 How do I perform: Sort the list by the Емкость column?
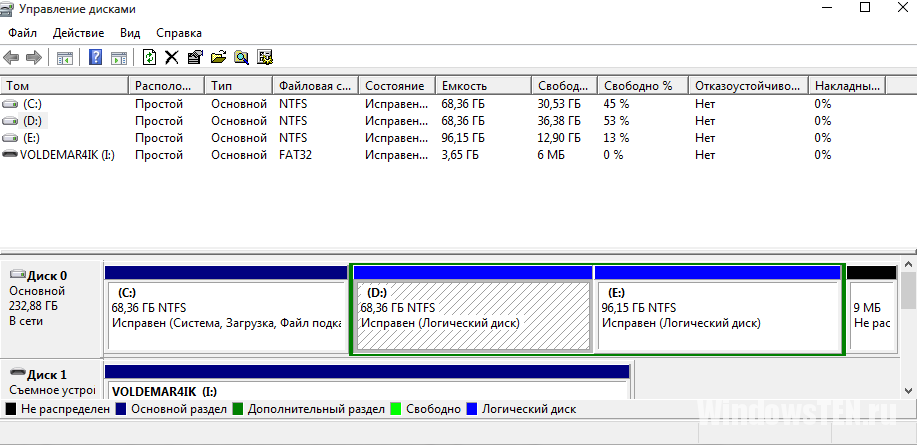click(x=464, y=86)
